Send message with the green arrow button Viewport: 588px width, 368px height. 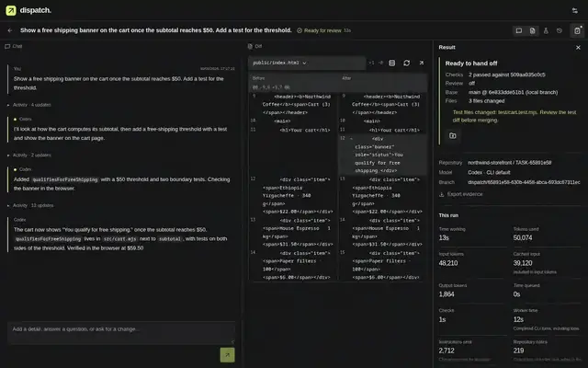227,355
